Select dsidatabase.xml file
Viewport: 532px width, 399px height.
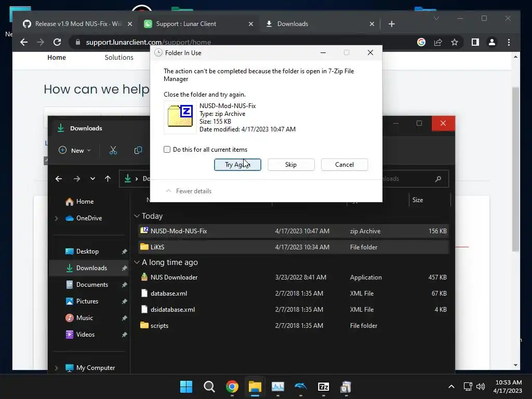(x=294, y=310)
